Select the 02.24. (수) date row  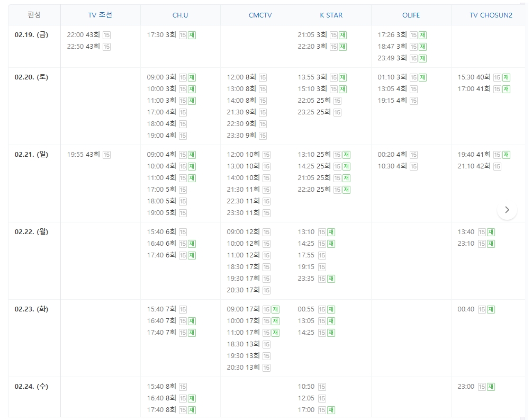[x=31, y=387]
